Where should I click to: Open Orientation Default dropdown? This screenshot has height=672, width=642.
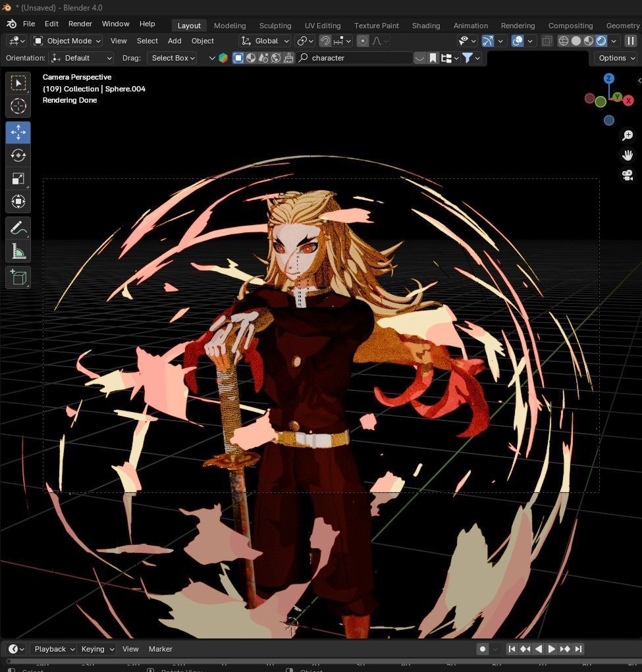coord(81,58)
